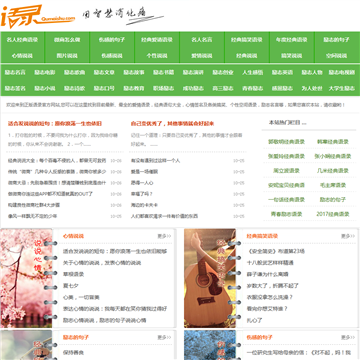Open 励志名言 in the green menu

pyautogui.click(x=15, y=72)
